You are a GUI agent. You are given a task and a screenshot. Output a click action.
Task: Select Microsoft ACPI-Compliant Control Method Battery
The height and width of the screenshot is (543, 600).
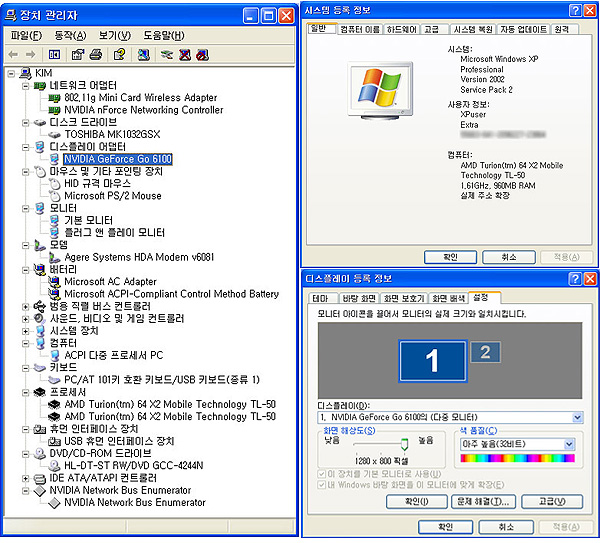(x=171, y=294)
